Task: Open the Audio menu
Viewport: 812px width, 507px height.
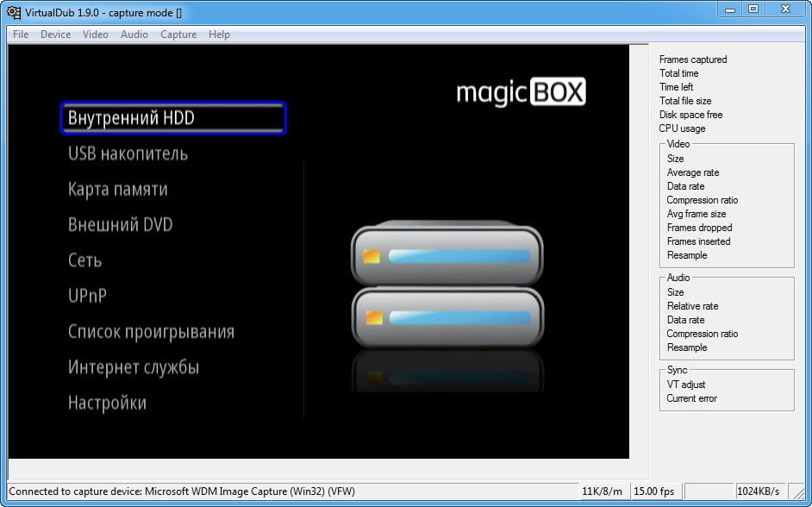Action: (134, 34)
